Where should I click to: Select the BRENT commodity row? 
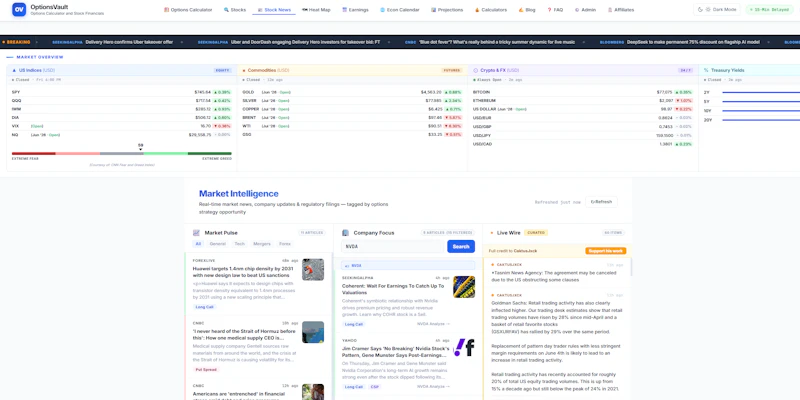(352, 117)
